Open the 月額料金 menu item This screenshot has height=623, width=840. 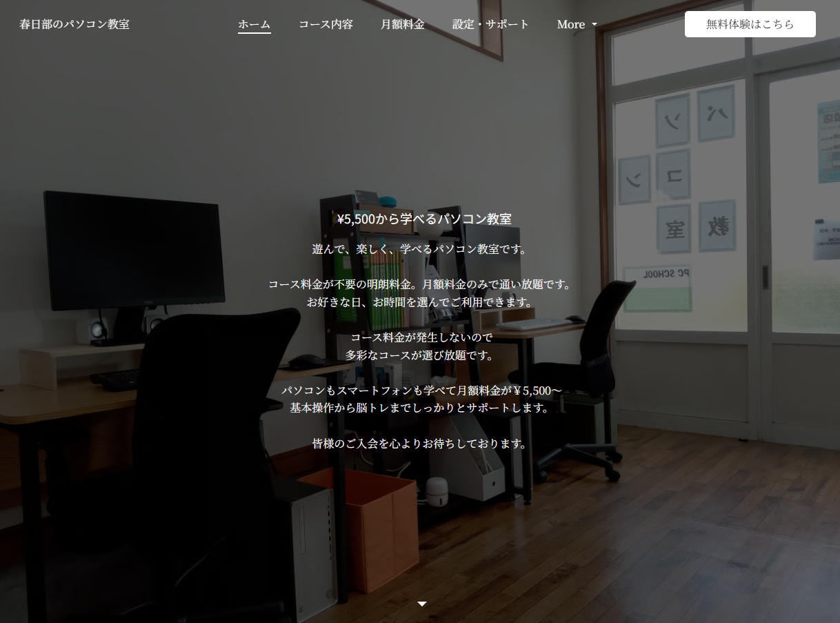pyautogui.click(x=403, y=24)
